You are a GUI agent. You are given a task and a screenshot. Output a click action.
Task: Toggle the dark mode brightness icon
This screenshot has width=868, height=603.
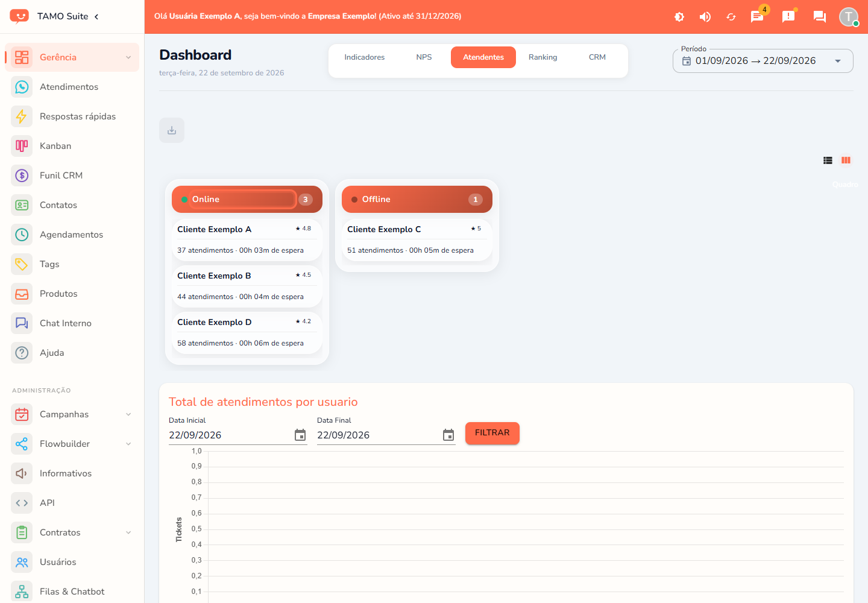click(679, 17)
